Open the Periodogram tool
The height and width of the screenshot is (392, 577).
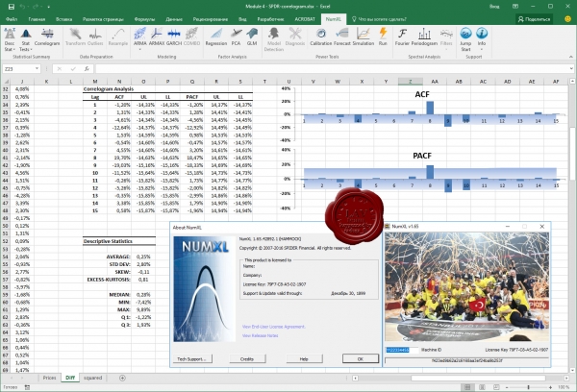point(424,37)
